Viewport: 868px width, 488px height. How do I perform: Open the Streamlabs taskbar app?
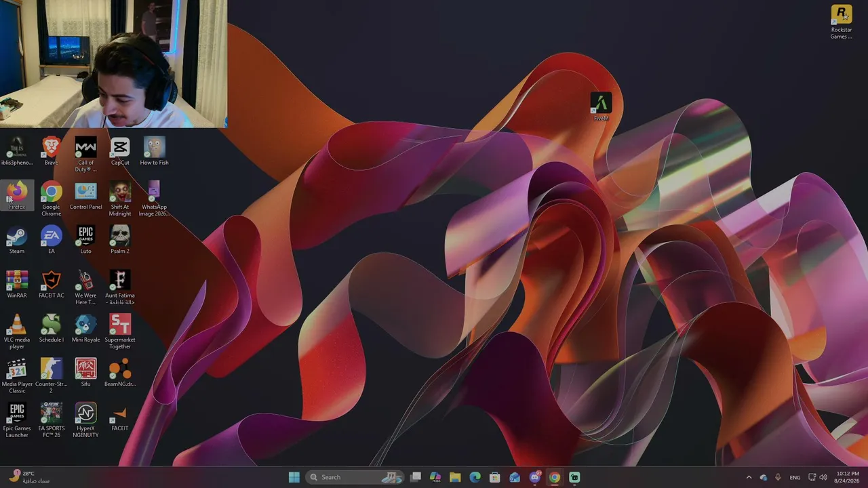pyautogui.click(x=574, y=477)
